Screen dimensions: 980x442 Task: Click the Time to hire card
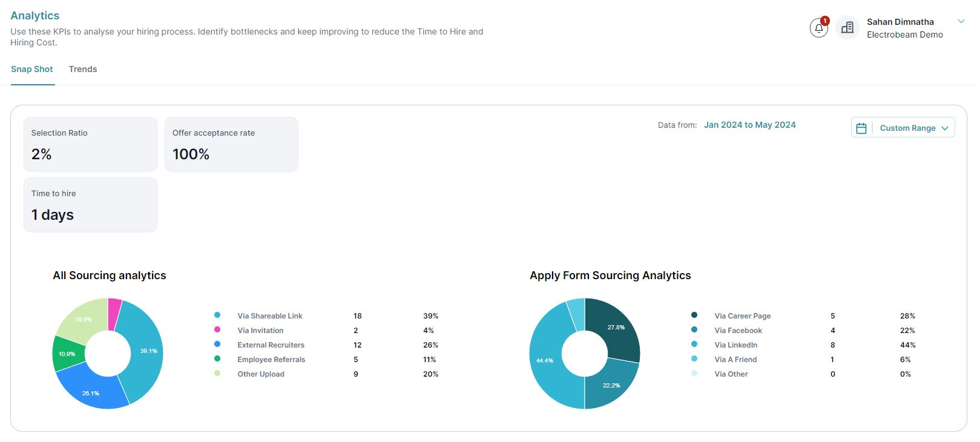pos(90,205)
